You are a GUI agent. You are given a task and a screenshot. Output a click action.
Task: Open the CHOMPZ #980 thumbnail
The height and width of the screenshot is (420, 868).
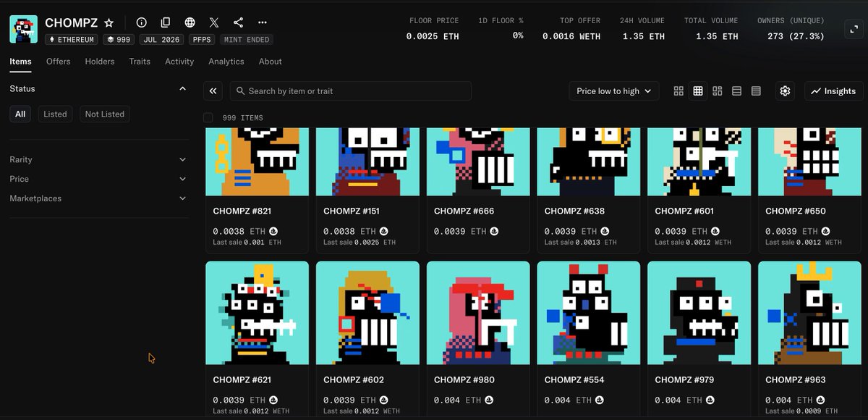tap(478, 313)
